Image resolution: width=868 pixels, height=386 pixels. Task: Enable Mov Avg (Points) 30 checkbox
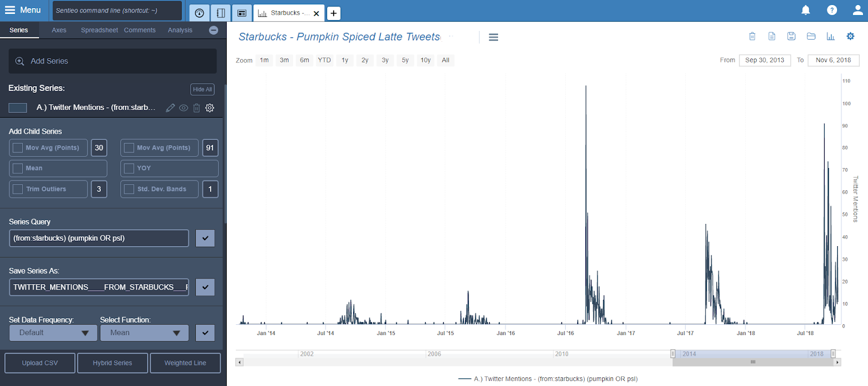tap(17, 147)
